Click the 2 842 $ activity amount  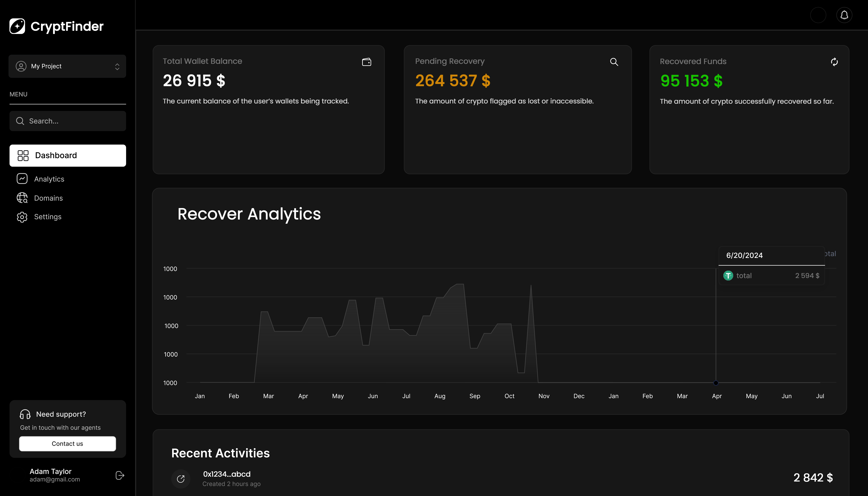[813, 478]
